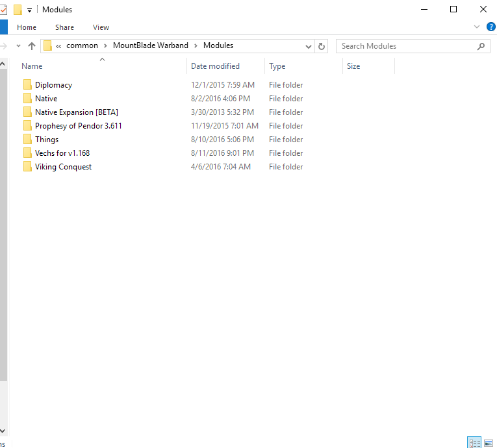Select the Native folder icon
The height and width of the screenshot is (448, 497).
pyautogui.click(x=27, y=98)
